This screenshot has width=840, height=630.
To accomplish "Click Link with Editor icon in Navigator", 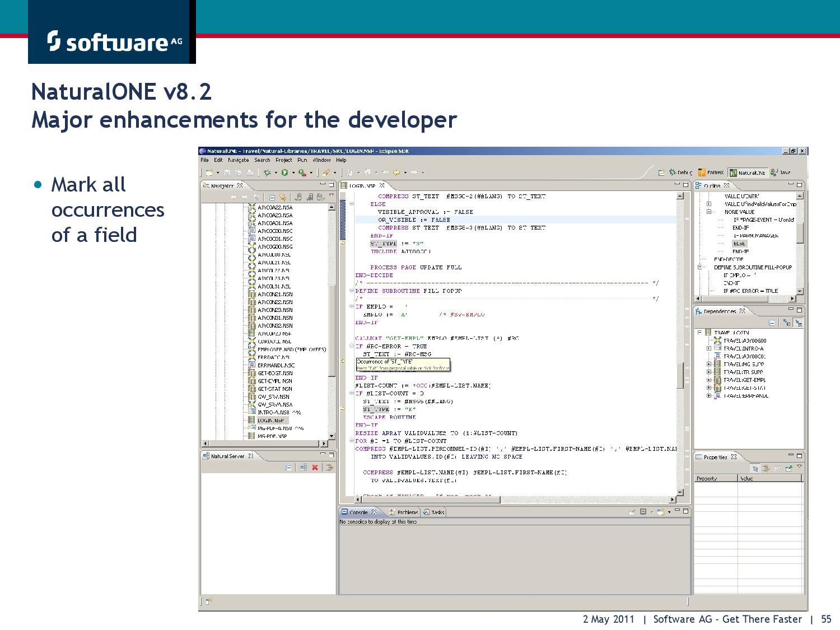I will (283, 197).
